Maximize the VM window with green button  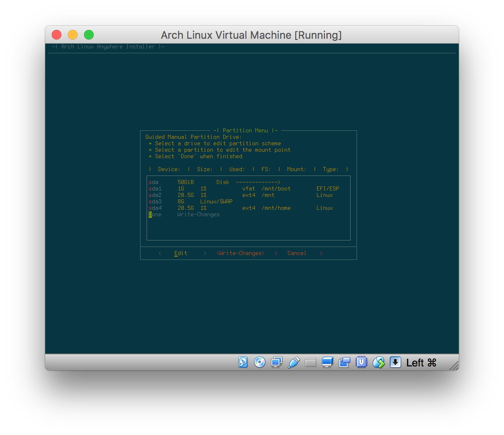click(89, 35)
